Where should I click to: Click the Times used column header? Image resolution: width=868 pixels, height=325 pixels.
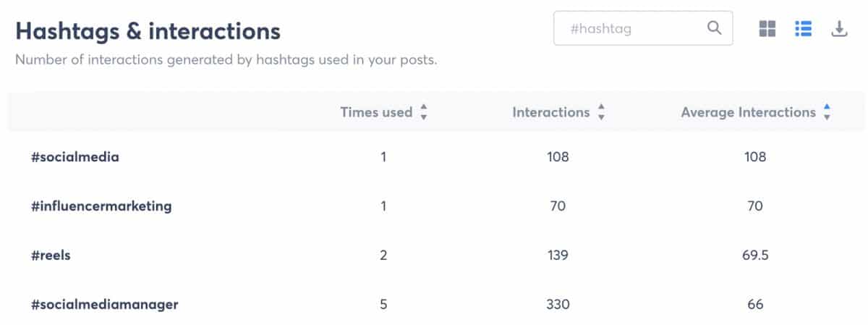point(376,112)
